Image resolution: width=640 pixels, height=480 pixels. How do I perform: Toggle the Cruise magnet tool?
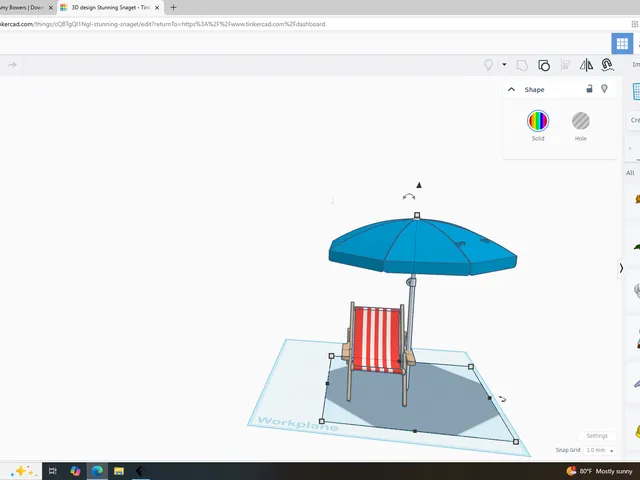(x=607, y=65)
